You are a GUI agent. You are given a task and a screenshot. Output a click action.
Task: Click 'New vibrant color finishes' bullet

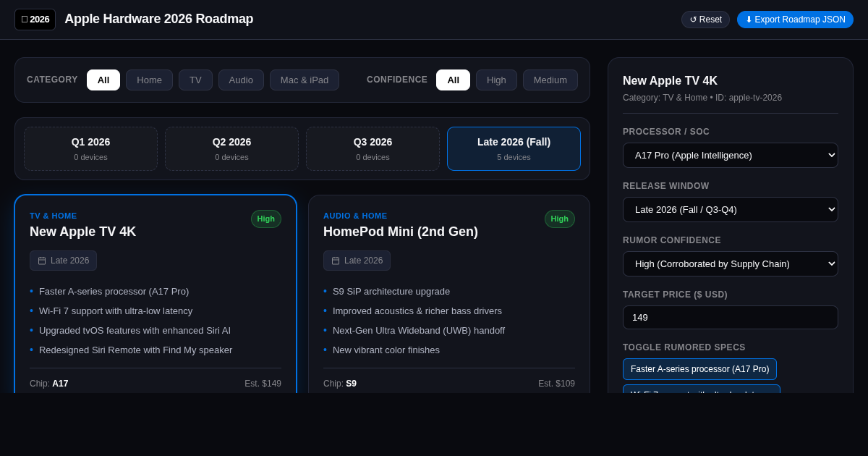point(386,350)
